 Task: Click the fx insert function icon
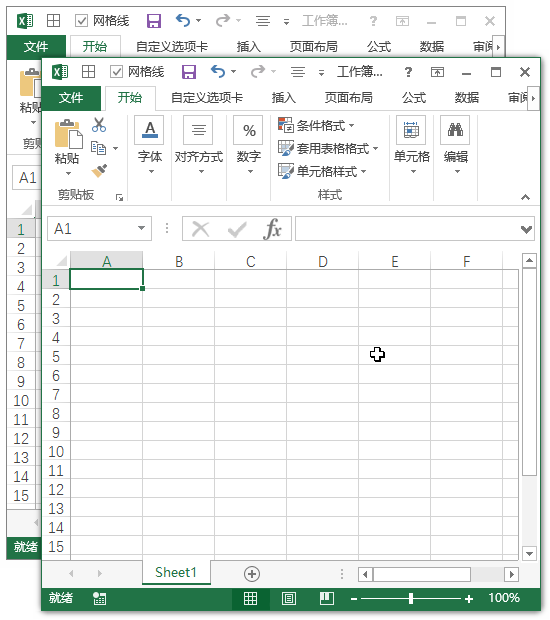[272, 229]
